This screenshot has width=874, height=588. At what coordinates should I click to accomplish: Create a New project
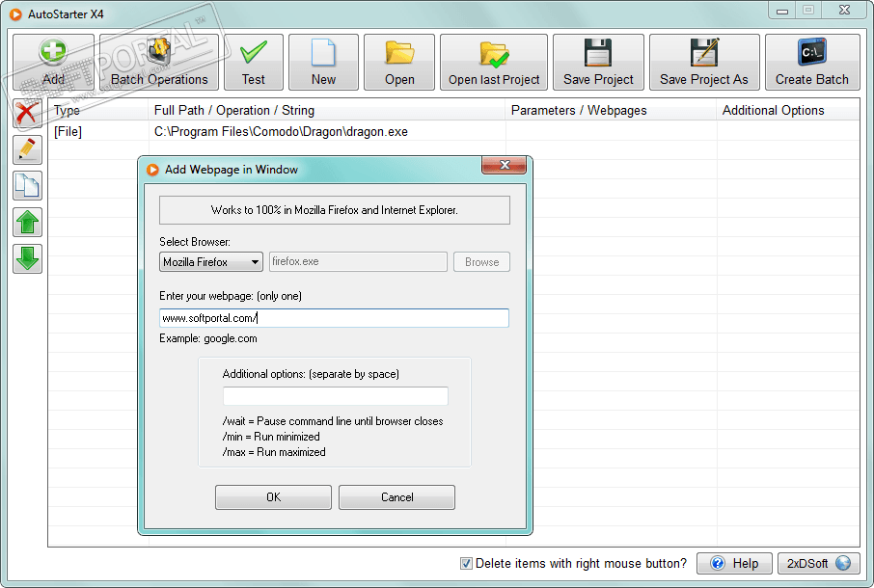[x=323, y=62]
